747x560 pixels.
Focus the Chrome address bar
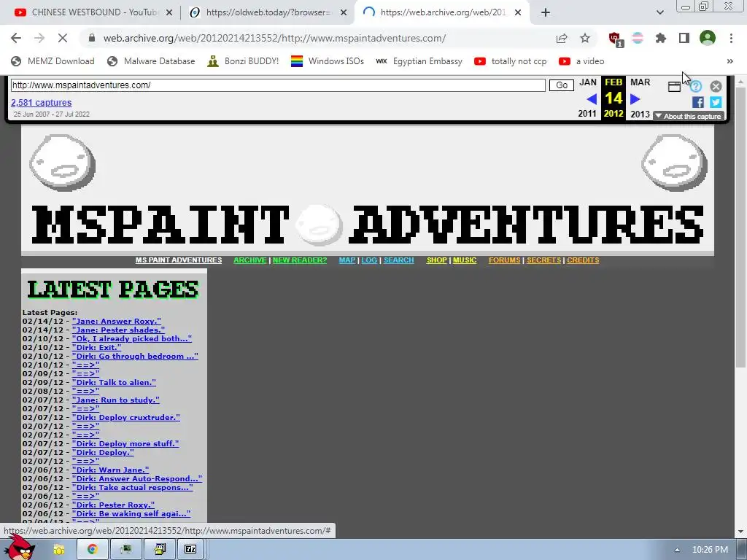pyautogui.click(x=274, y=38)
